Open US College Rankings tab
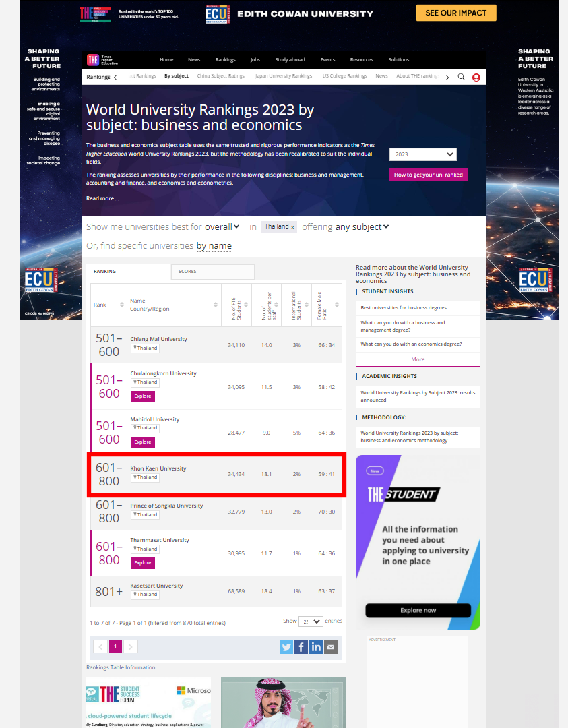Viewport: 568px width, 728px height. coord(345,76)
